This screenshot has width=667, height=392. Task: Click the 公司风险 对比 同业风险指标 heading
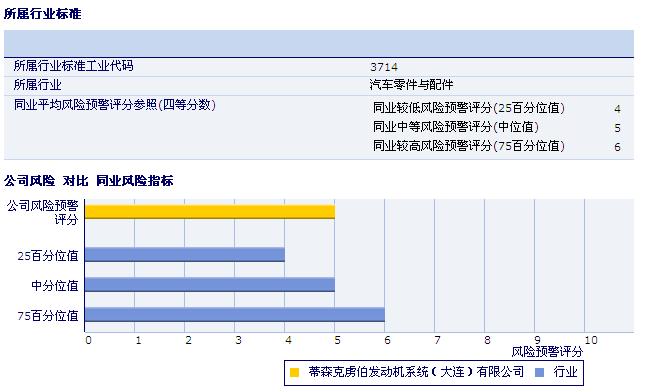88,181
